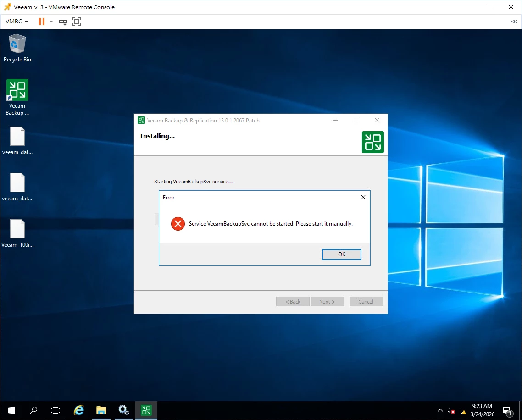Send Ctrl+Alt+Del to the VM
The width and height of the screenshot is (522, 420).
[62, 22]
